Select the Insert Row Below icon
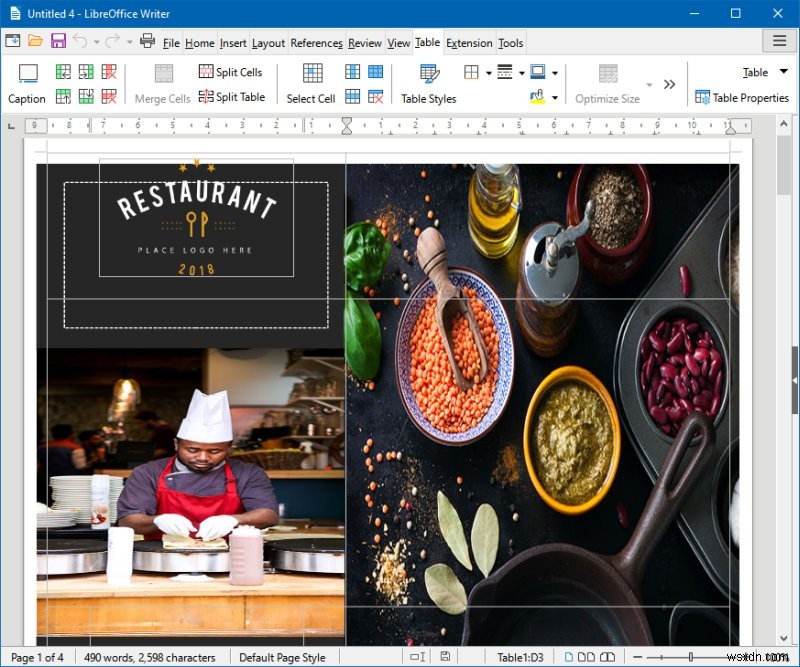Screen dimensions: 800x667 coord(86,97)
